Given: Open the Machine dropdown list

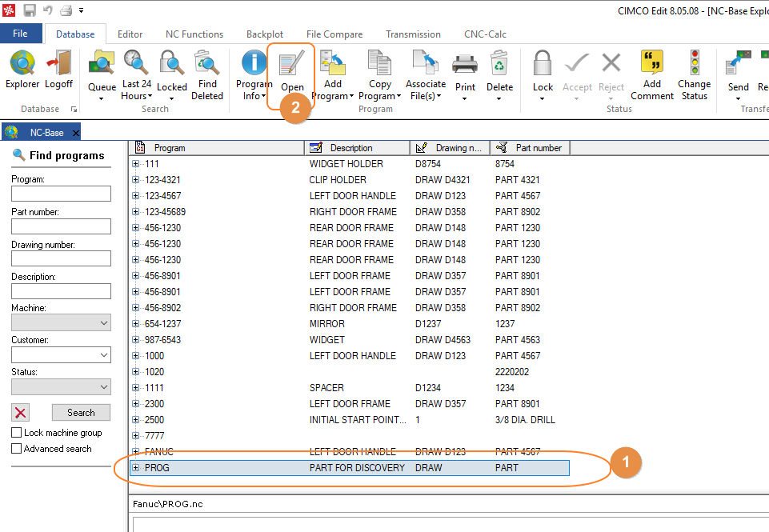Looking at the screenshot, I should point(62,322).
